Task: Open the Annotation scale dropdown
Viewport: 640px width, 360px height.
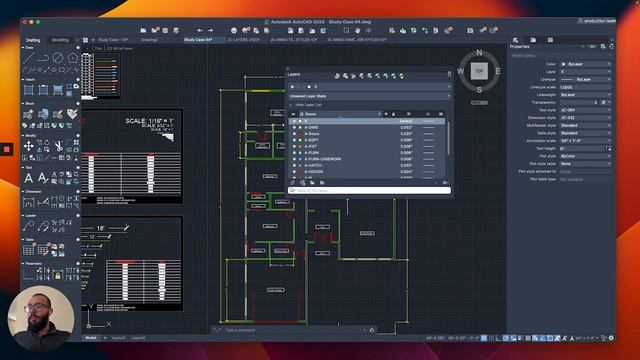Action: 585,141
